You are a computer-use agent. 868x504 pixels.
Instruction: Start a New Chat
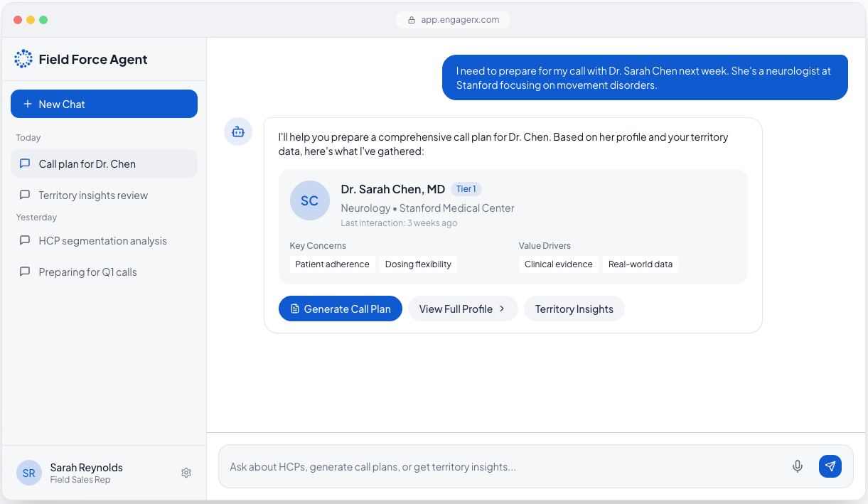tap(104, 104)
